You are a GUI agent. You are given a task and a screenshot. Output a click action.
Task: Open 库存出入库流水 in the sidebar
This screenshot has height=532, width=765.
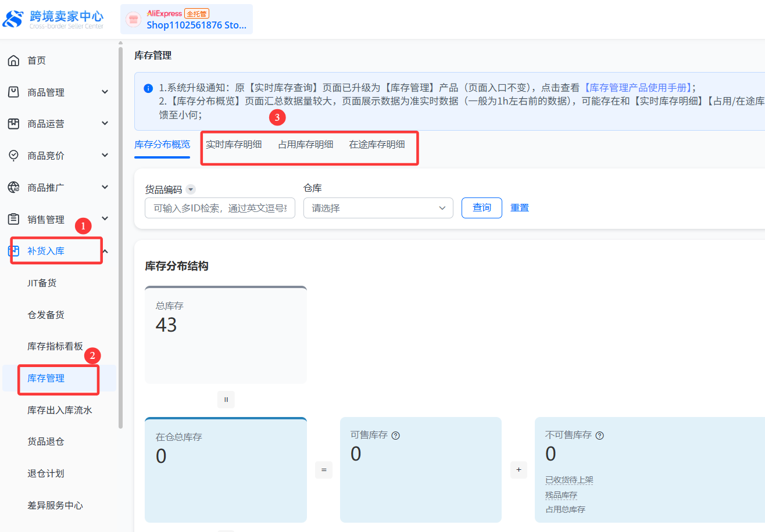(x=60, y=410)
